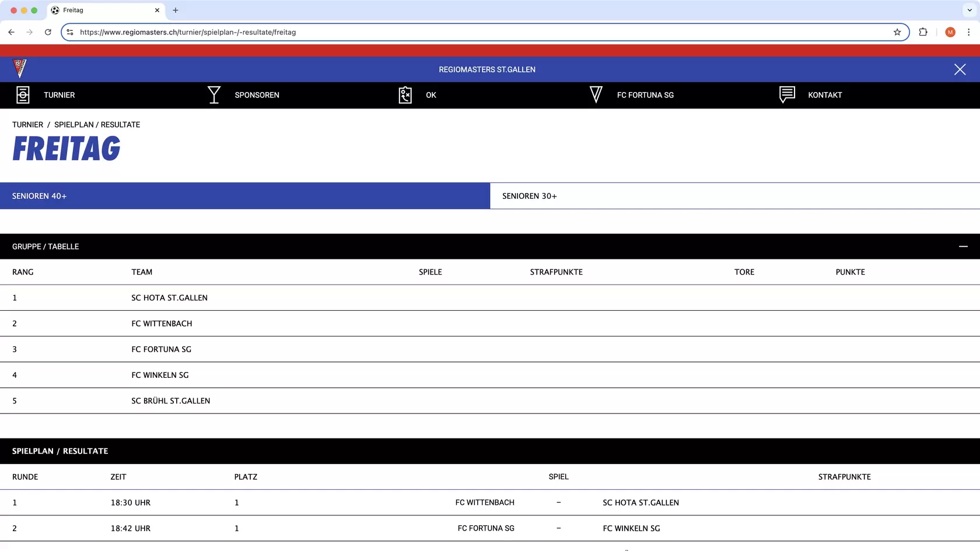Click the FC Fortuna SG pennant icon
The height and width of the screenshot is (551, 980).
(x=596, y=95)
